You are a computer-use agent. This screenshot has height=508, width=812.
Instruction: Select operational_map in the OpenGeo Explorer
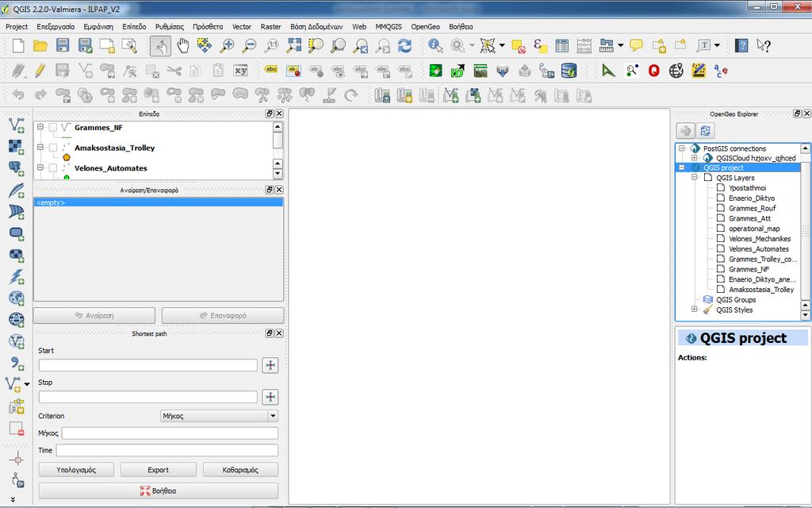point(754,228)
